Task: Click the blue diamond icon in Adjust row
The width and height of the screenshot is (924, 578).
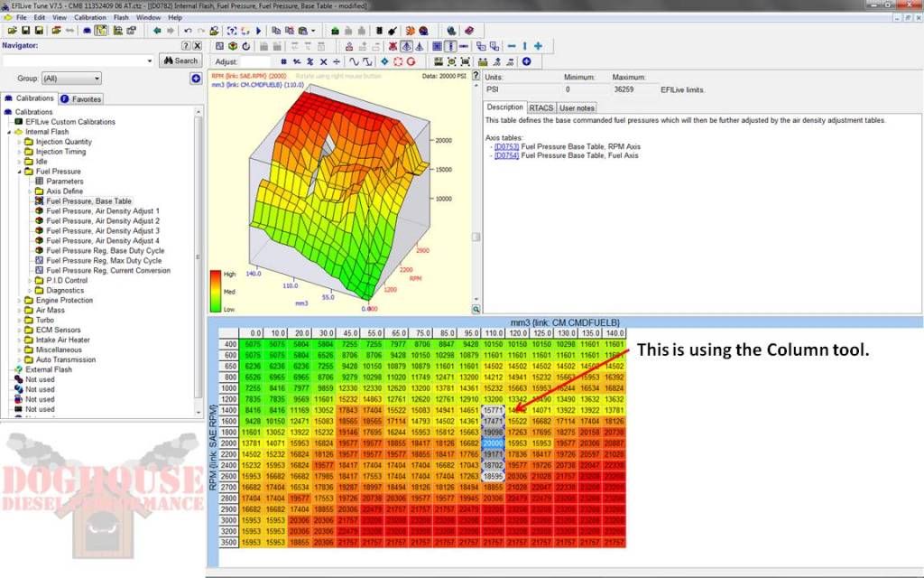Action: click(x=384, y=61)
